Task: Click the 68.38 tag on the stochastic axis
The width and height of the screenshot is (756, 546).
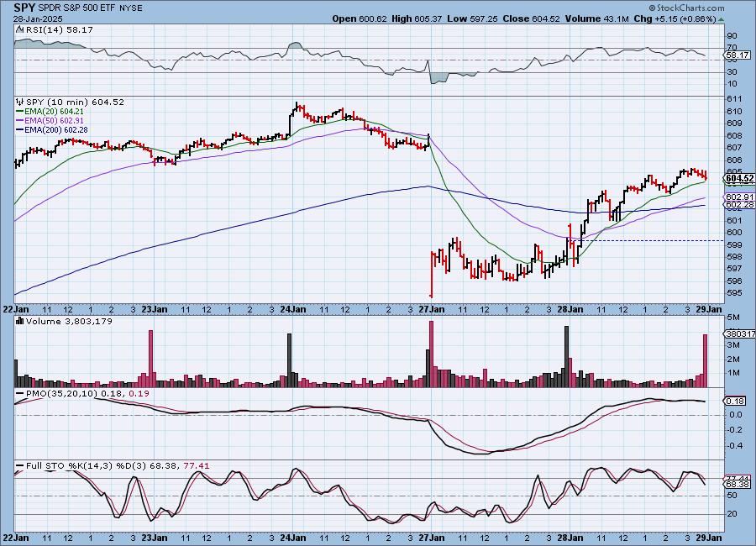Action: 738,484
